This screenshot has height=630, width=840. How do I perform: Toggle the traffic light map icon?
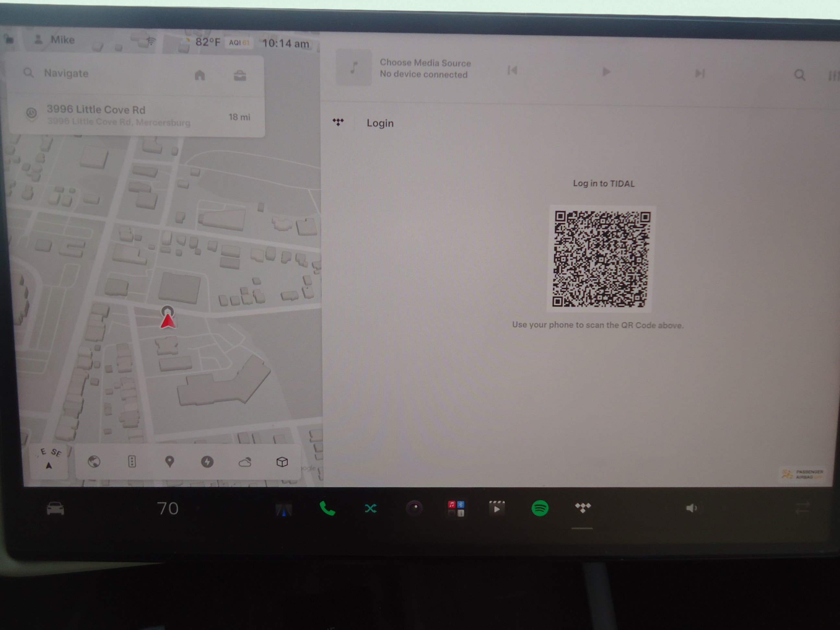pos(132,461)
